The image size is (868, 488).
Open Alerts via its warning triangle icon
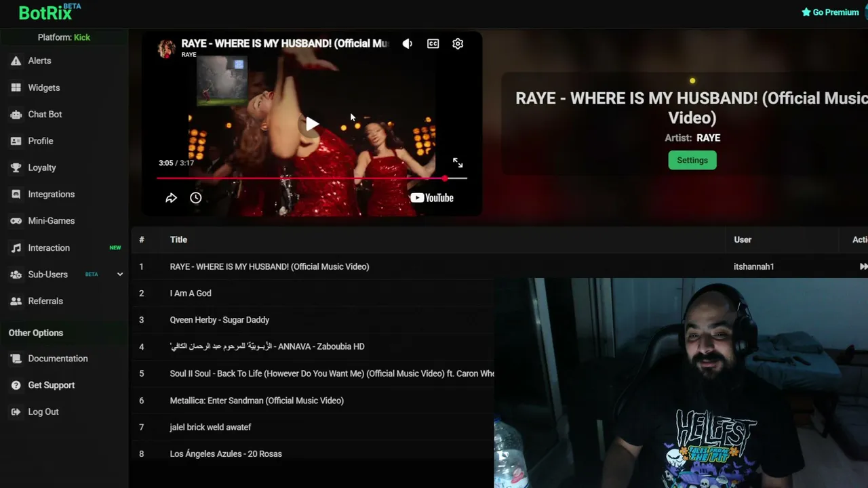pyautogui.click(x=16, y=61)
